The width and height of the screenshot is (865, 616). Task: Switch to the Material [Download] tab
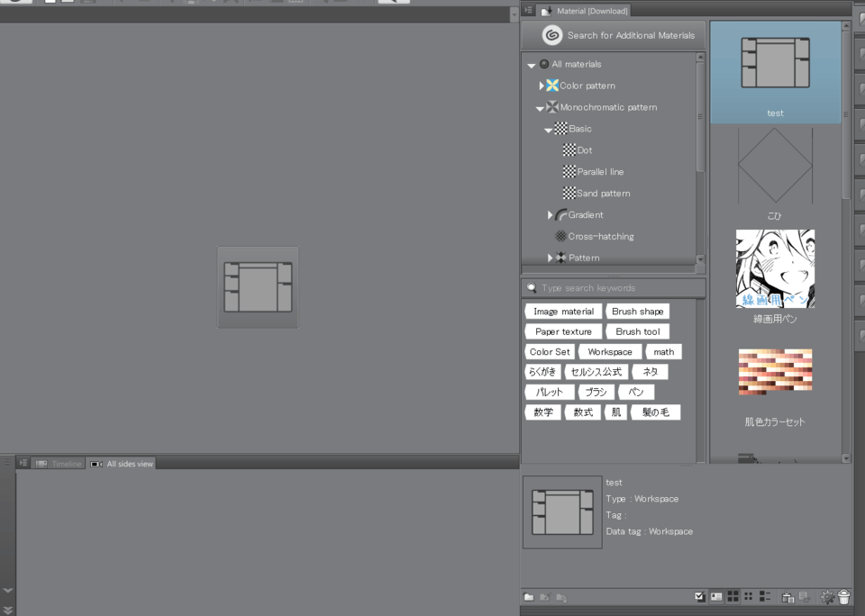point(584,11)
